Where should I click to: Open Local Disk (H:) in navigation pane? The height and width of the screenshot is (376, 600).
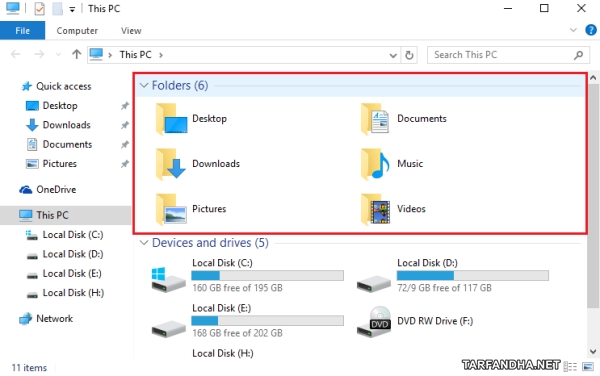coord(73,293)
